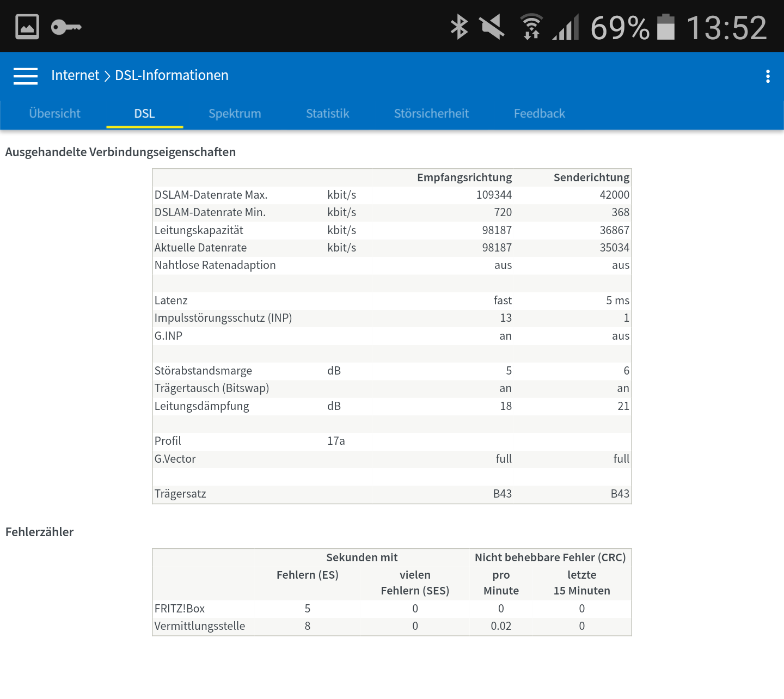Click the Störabstandsmarge row label
784x699 pixels.
tap(203, 371)
